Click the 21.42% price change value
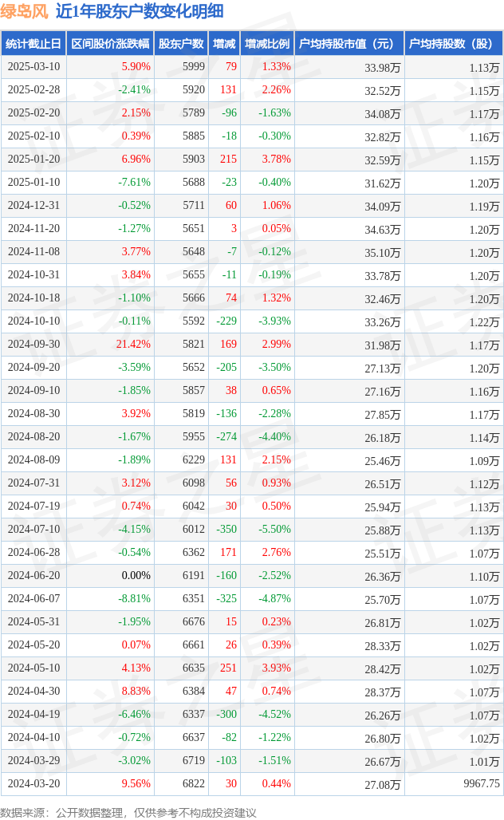504x820 pixels. [x=133, y=344]
